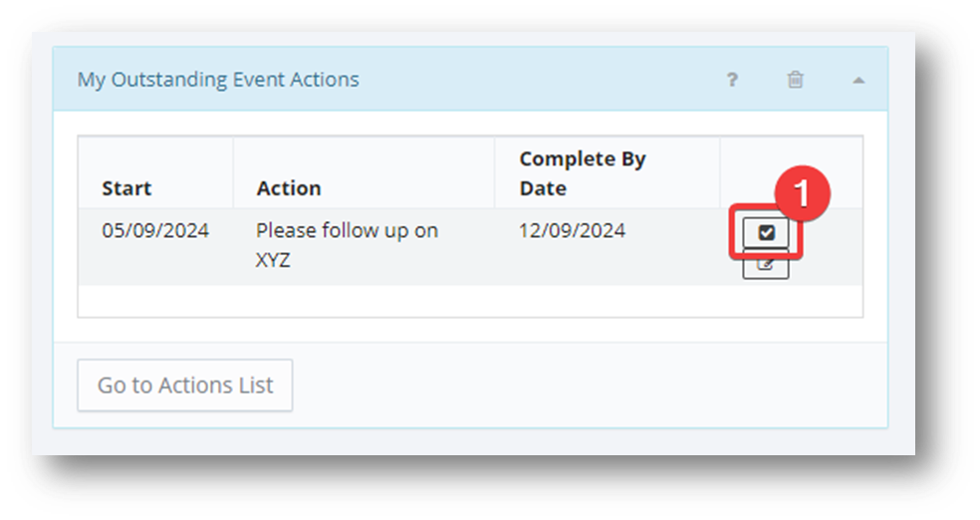Click the action row's button cell background

pyautogui.click(x=832, y=261)
